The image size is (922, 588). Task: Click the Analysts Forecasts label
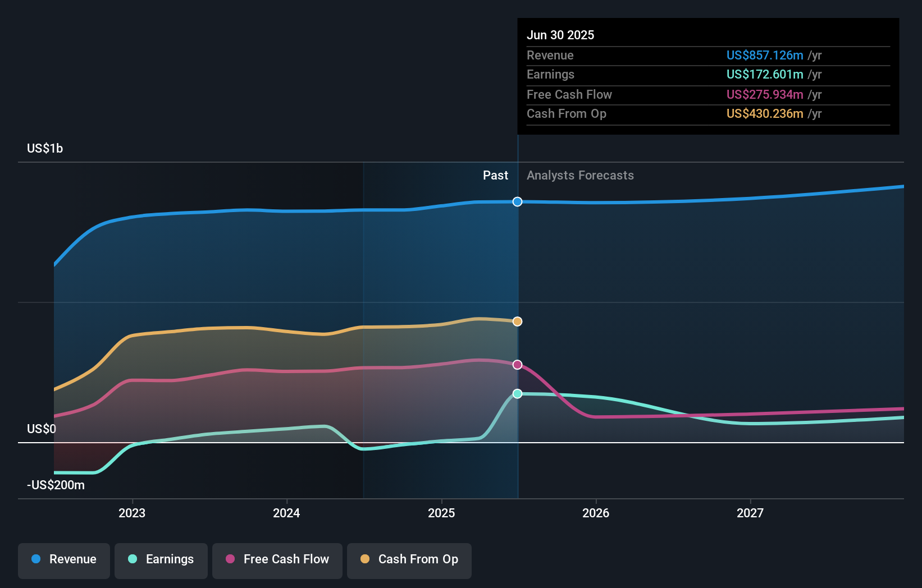[580, 176]
